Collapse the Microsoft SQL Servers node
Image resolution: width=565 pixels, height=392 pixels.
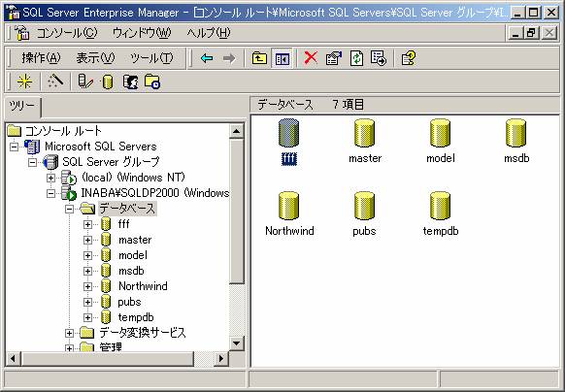14,147
